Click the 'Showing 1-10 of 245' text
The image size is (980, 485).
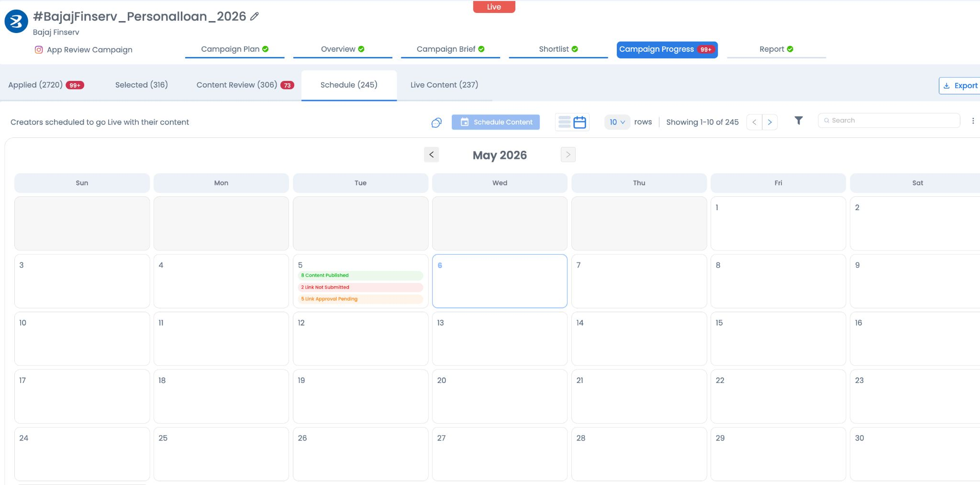(x=702, y=122)
